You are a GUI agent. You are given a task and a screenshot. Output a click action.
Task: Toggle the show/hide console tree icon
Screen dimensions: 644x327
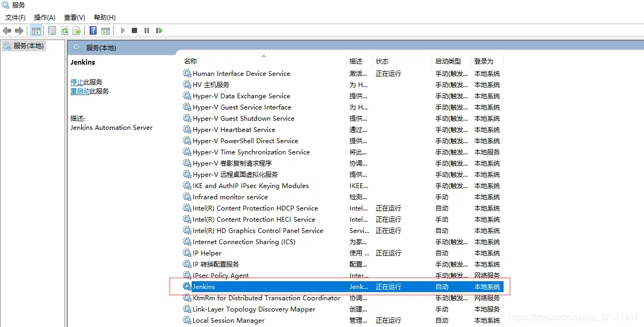36,31
